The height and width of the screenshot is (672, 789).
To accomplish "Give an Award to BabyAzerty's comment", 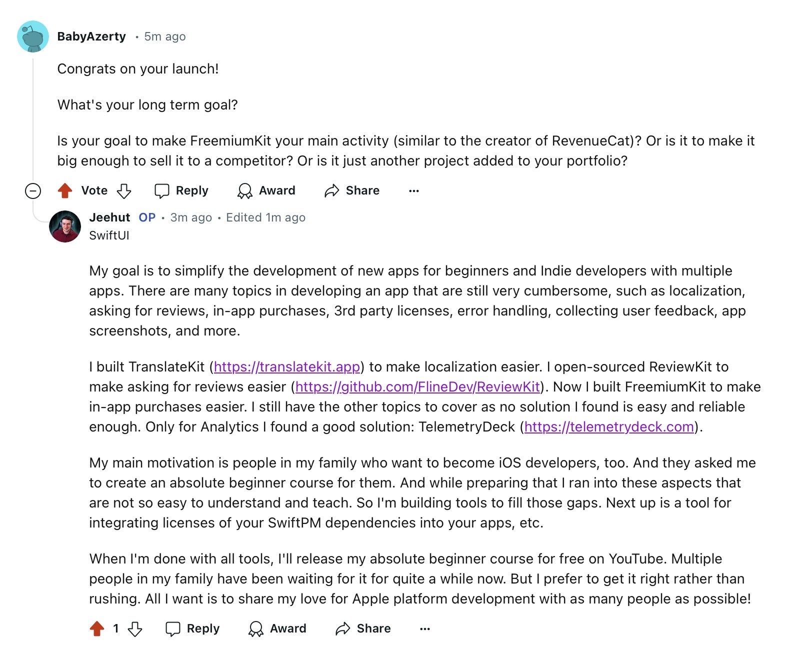I will coord(266,191).
